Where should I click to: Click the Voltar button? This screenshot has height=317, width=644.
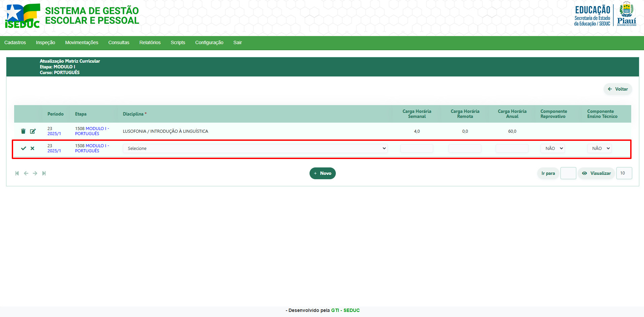pos(618,89)
